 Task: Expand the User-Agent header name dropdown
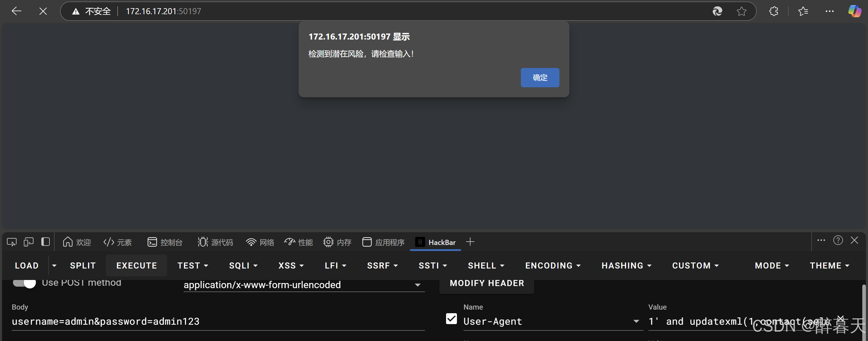pyautogui.click(x=636, y=321)
